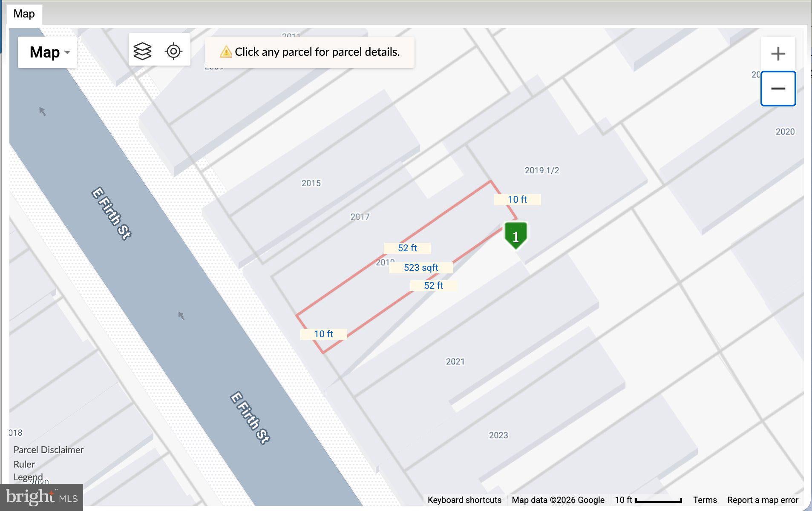Zoom in with the plus button
The image size is (812, 511).
click(x=778, y=54)
